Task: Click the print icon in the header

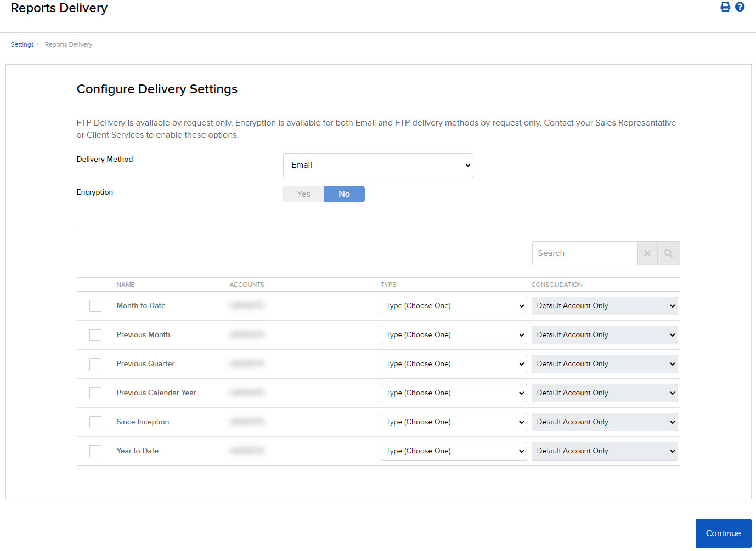Action: coord(725,7)
